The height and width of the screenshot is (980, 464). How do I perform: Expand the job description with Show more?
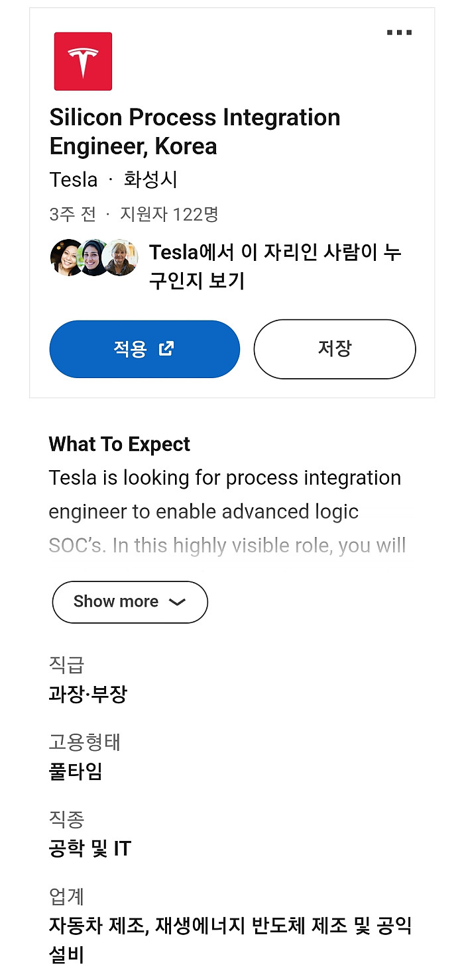(130, 602)
